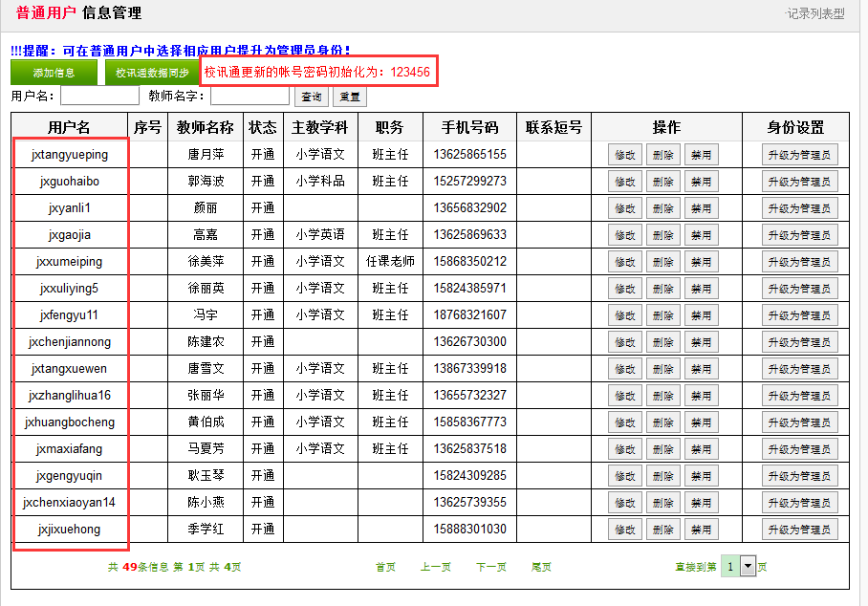Click the 记录列表型 label at top right

click(814, 13)
